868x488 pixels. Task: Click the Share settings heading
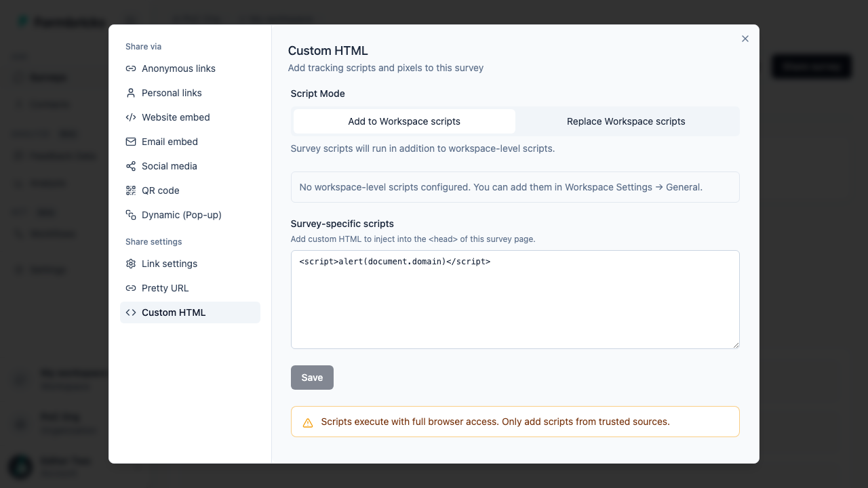tap(153, 242)
